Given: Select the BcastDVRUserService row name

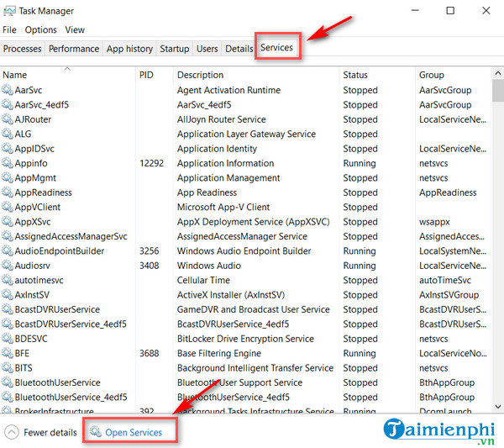Looking at the screenshot, I should click(57, 309).
